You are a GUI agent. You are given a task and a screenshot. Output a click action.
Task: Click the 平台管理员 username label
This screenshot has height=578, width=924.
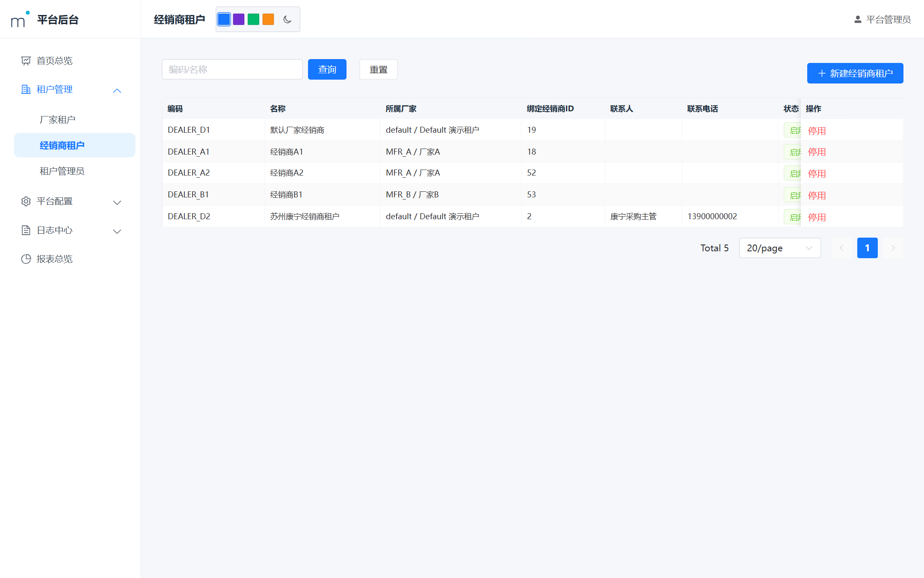888,20
